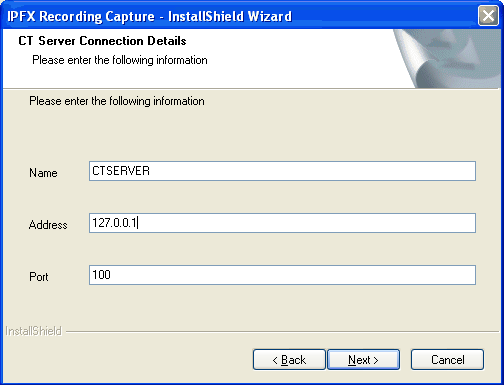This screenshot has width=504, height=385.
Task: Proceed with the Next button
Action: click(x=363, y=360)
